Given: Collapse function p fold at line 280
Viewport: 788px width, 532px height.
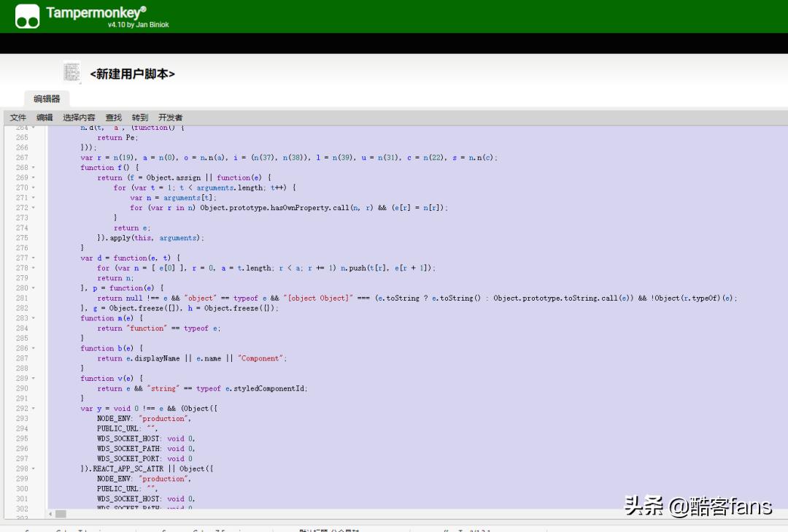Looking at the screenshot, I should (x=34, y=288).
